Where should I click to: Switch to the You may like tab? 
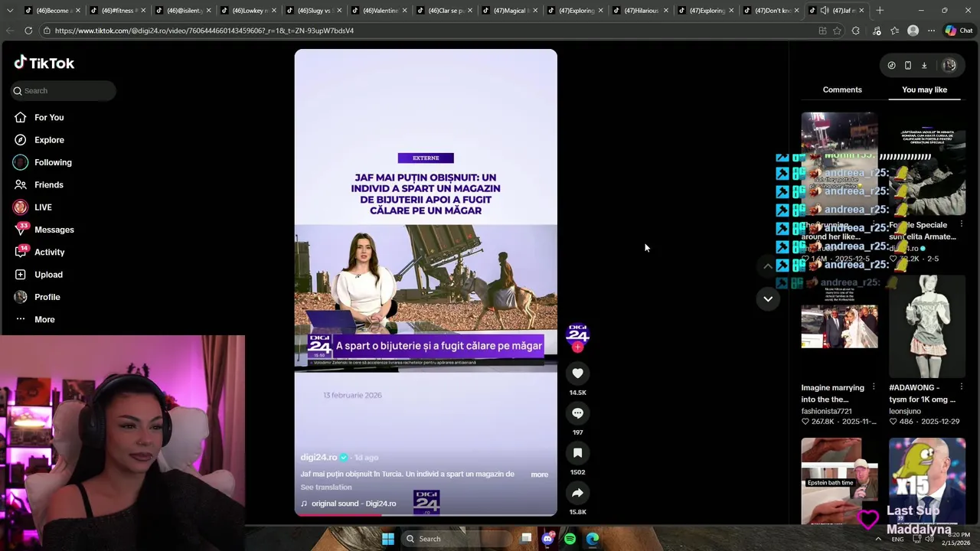pyautogui.click(x=924, y=90)
